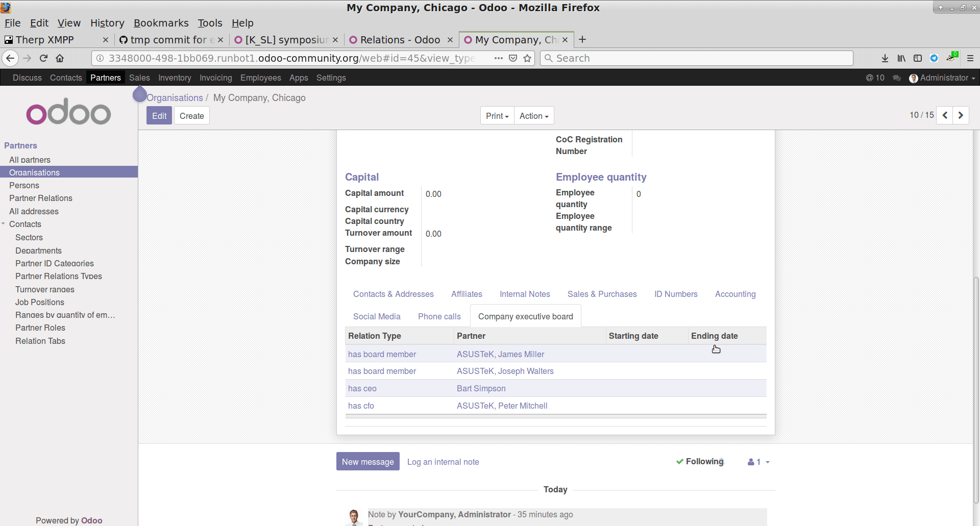
Task: Open the Bookmarks menu
Action: [161, 23]
